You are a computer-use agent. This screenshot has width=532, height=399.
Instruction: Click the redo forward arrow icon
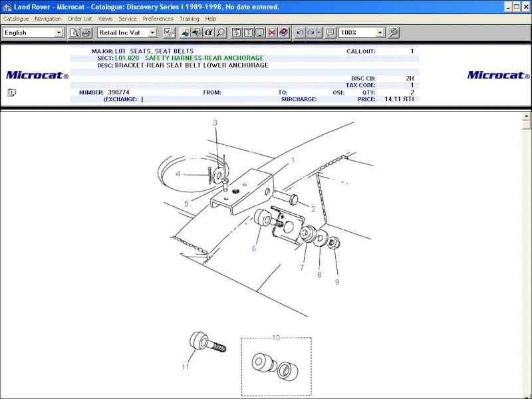tap(311, 33)
